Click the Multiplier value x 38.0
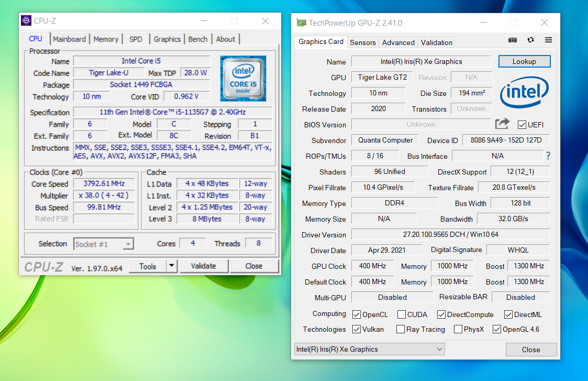The height and width of the screenshot is (381, 588). point(104,195)
